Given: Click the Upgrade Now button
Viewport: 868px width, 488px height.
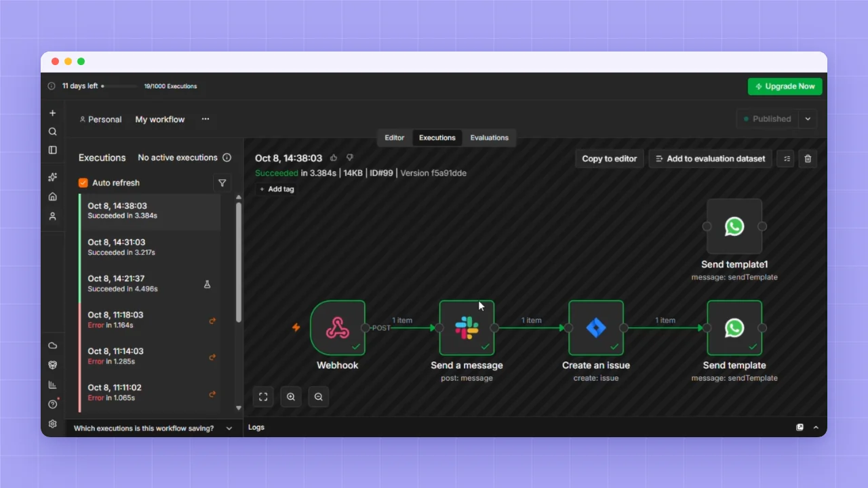Looking at the screenshot, I should (x=785, y=87).
